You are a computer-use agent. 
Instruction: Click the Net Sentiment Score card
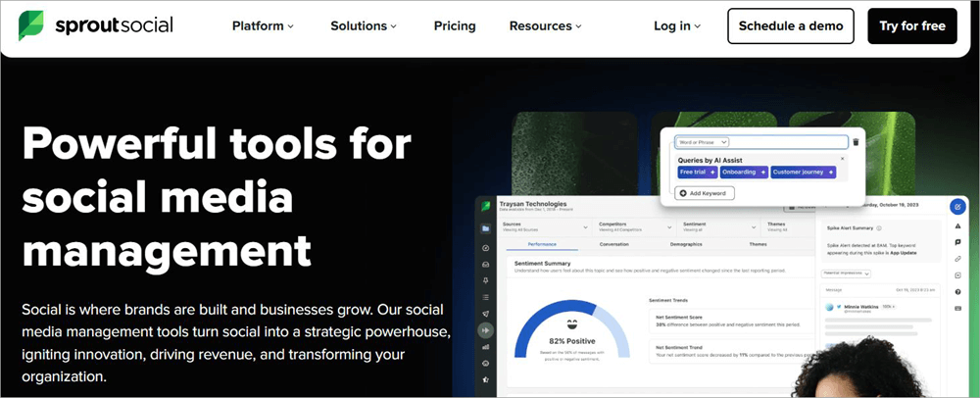point(731,322)
